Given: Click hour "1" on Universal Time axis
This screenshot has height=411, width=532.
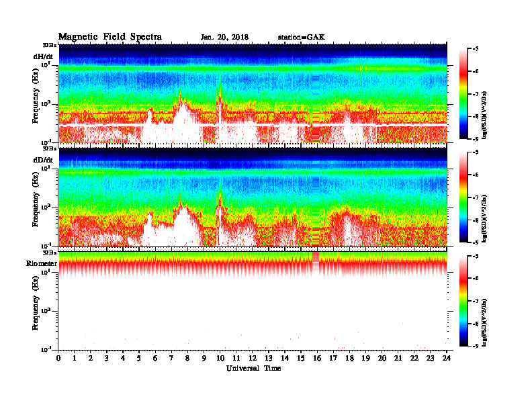Looking at the screenshot, I should [x=75, y=359].
